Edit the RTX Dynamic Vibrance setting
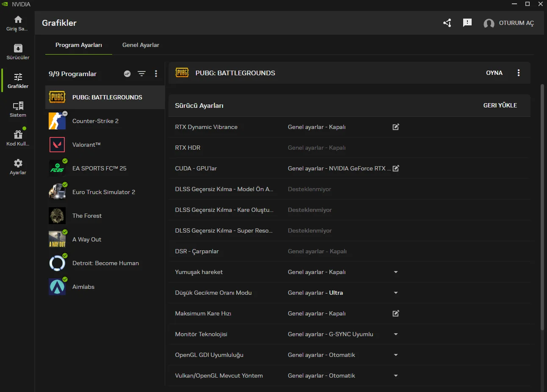The width and height of the screenshot is (547, 392). (396, 127)
